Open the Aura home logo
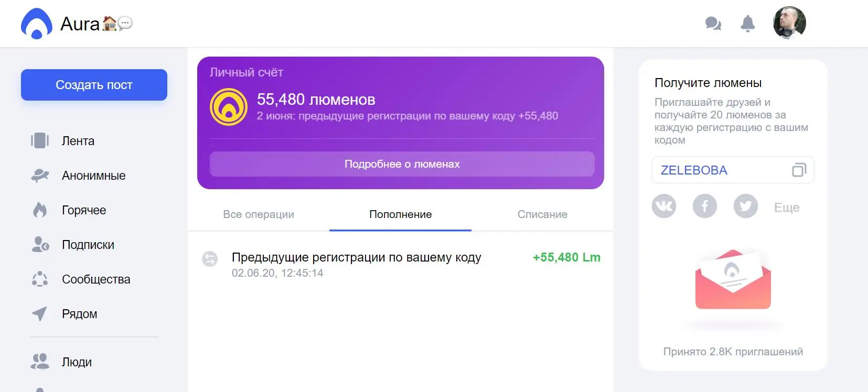Screen dimensions: 868x392 [x=37, y=24]
